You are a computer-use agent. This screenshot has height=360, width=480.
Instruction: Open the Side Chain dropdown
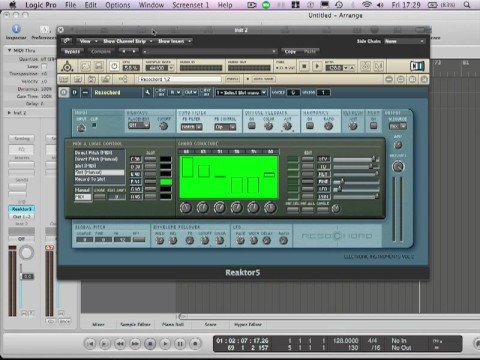point(404,41)
